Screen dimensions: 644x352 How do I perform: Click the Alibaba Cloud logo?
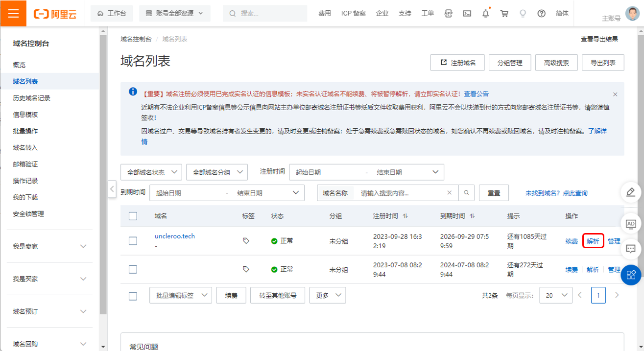[55, 14]
